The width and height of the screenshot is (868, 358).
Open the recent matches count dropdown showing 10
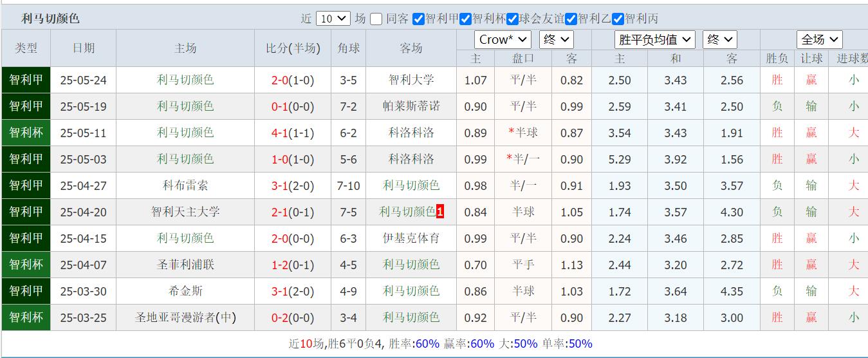(333, 19)
